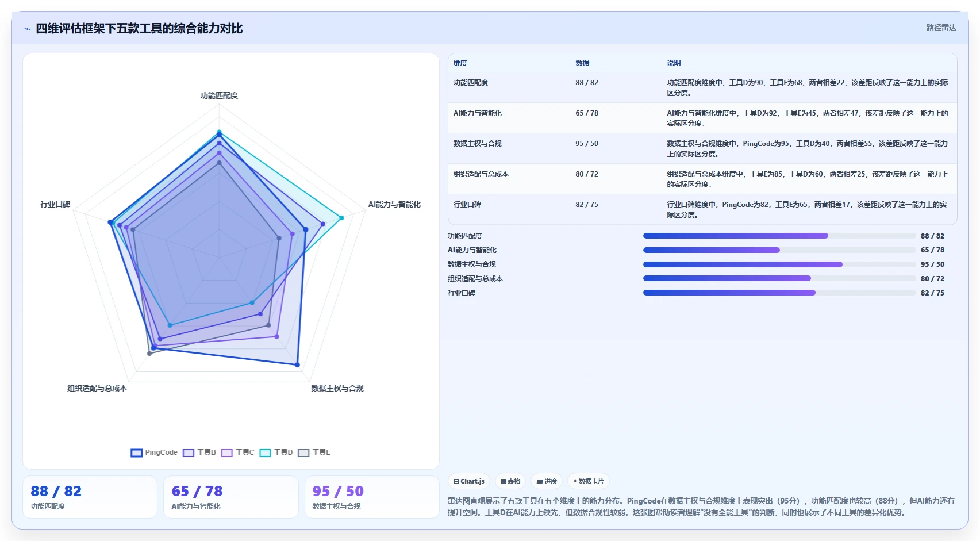
Task: Click the 行业口碑 radar axis label
Action: click(55, 204)
